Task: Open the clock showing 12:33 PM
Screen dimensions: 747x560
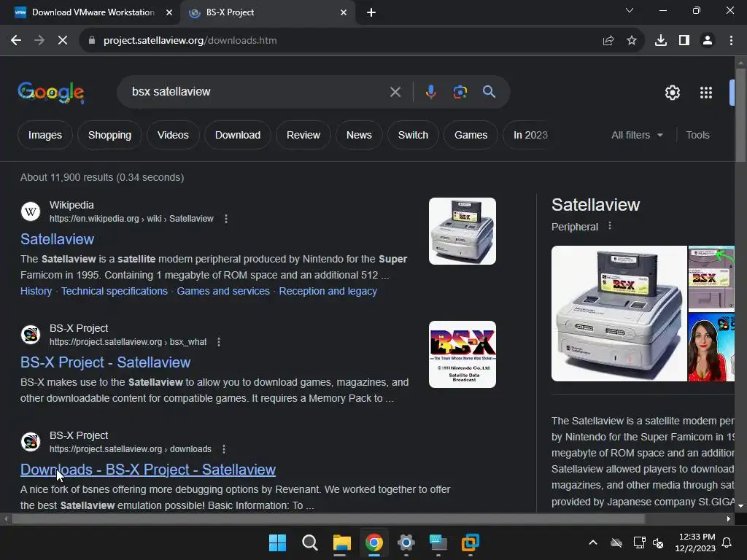Action: click(x=695, y=542)
